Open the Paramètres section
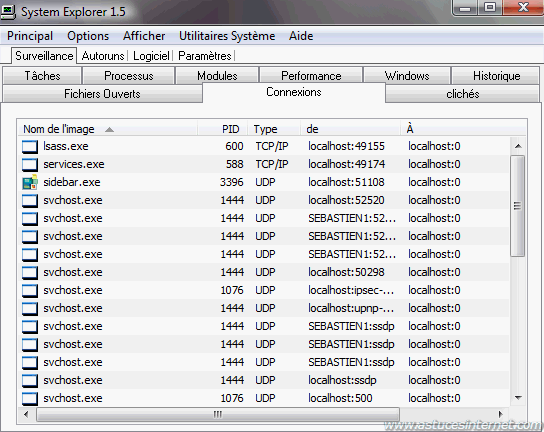This screenshot has height=432, width=544. (205, 56)
